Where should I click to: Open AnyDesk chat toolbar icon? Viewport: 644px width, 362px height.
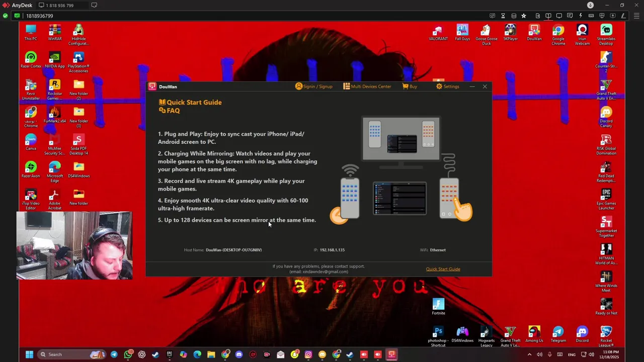click(570, 16)
